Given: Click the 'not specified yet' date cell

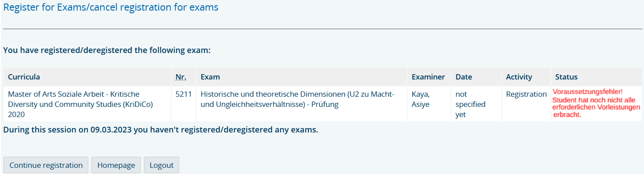Looking at the screenshot, I should pyautogui.click(x=471, y=104).
